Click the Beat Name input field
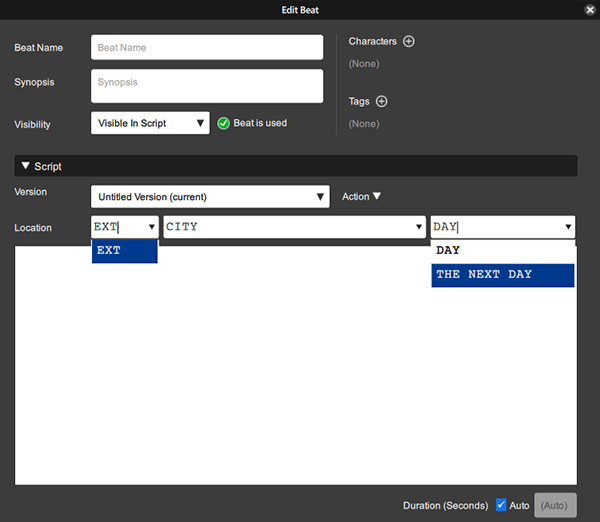This screenshot has width=600, height=522. point(207,48)
